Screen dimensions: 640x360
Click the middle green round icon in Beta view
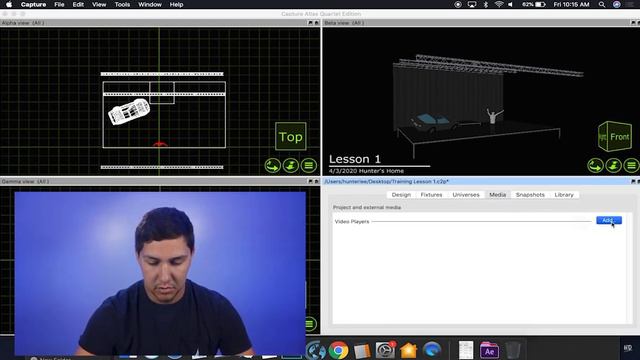click(x=613, y=165)
